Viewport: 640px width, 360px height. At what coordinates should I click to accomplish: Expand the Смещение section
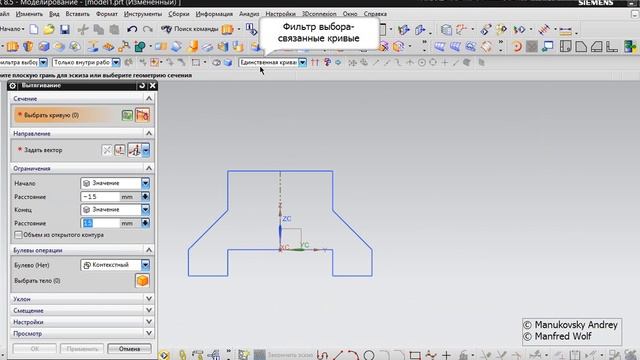point(149,310)
